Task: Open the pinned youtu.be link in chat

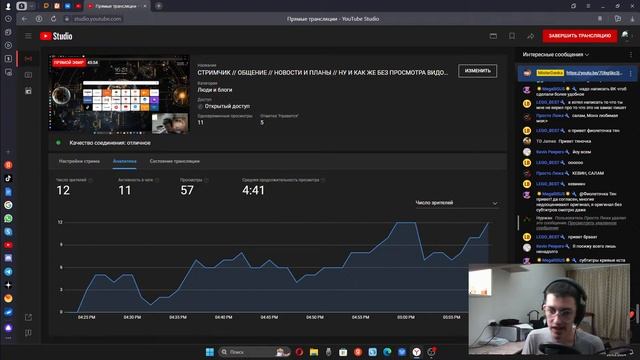Action: 594,73
